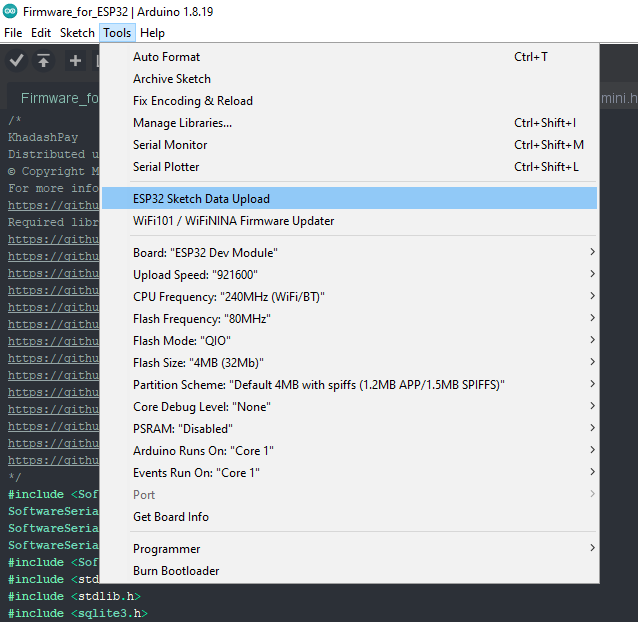Expand the Upload Speed "921600" submenu
The width and height of the screenshot is (638, 622).
(349, 275)
